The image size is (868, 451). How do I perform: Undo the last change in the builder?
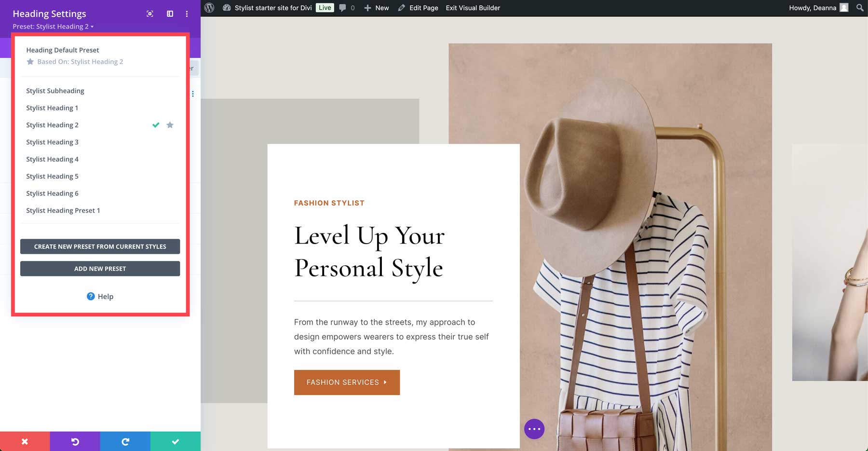point(75,441)
